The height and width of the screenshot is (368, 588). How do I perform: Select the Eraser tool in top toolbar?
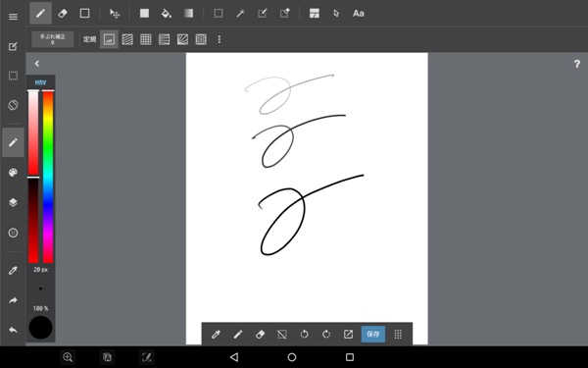tap(63, 14)
